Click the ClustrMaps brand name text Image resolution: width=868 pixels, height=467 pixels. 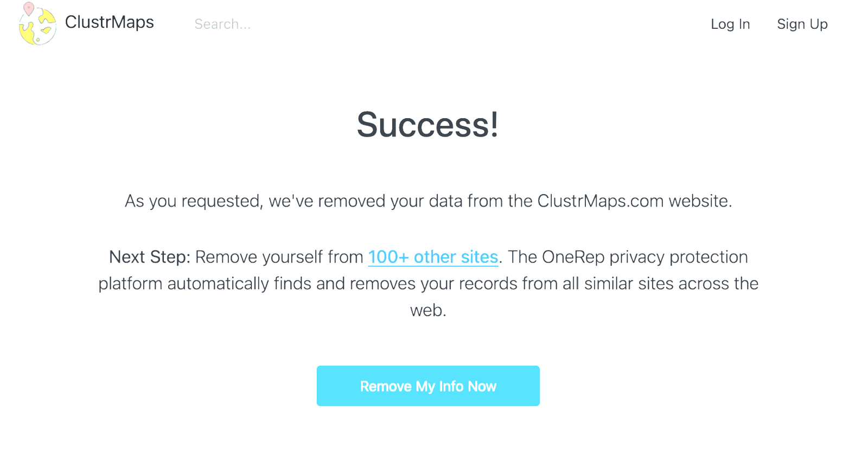click(x=109, y=22)
